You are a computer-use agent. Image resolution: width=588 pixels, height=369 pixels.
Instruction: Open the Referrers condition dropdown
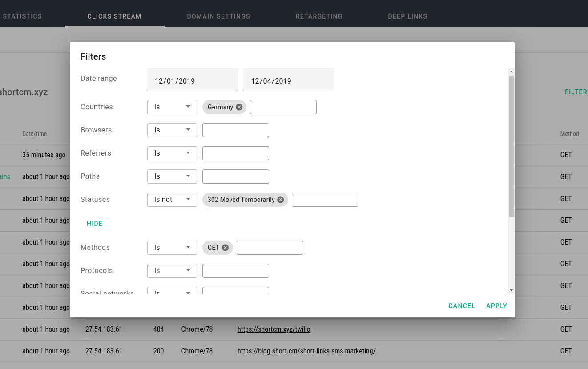click(172, 153)
